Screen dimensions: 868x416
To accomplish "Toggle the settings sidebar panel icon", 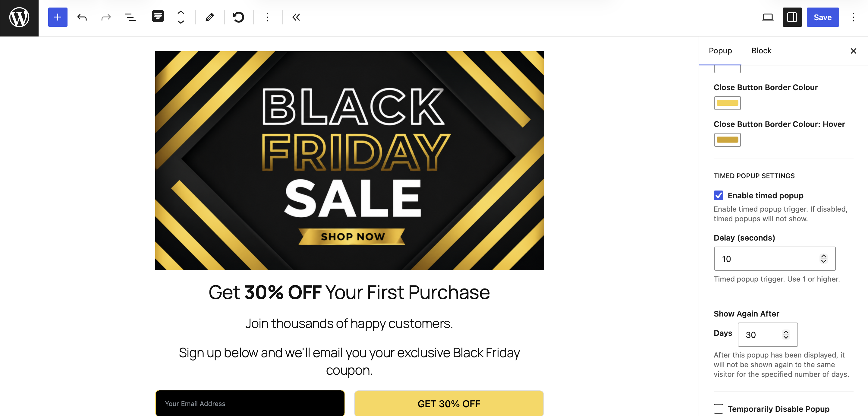I will [792, 17].
